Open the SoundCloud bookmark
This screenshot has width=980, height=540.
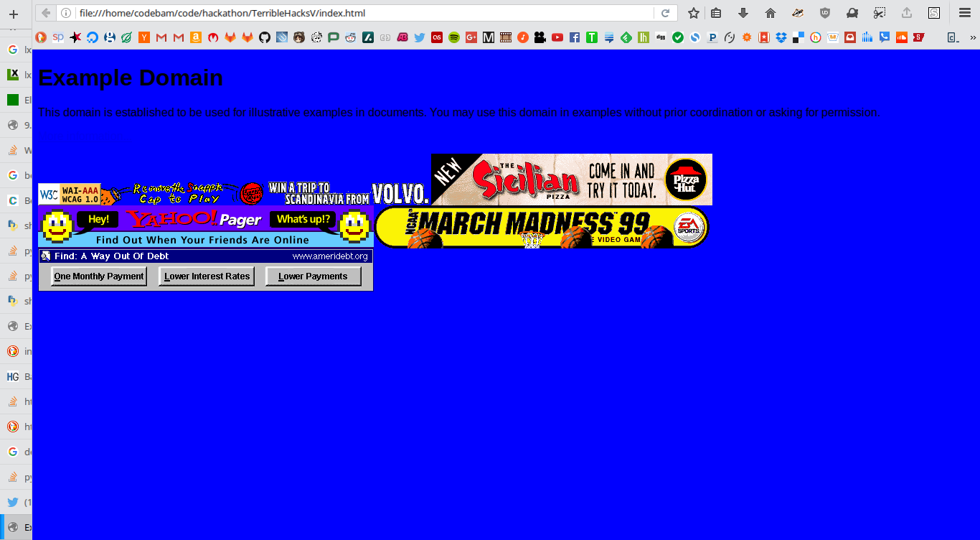click(902, 37)
